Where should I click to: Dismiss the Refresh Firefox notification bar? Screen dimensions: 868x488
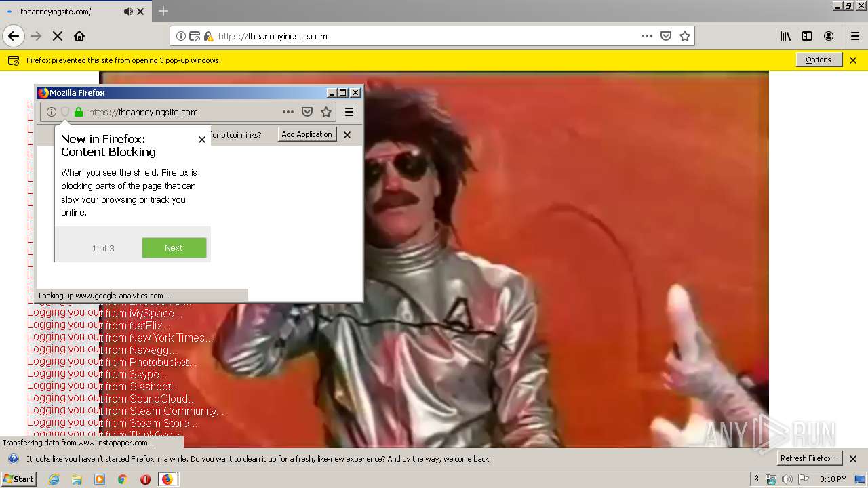pyautogui.click(x=853, y=459)
